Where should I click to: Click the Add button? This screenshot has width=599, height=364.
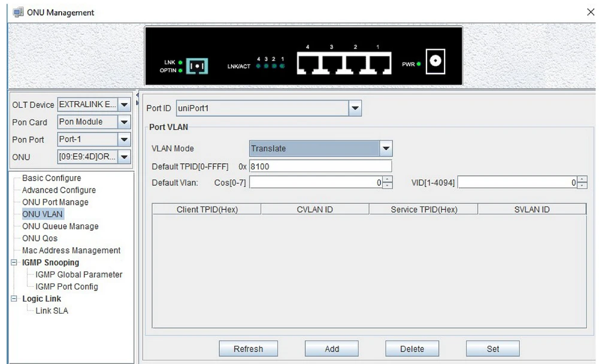(332, 349)
